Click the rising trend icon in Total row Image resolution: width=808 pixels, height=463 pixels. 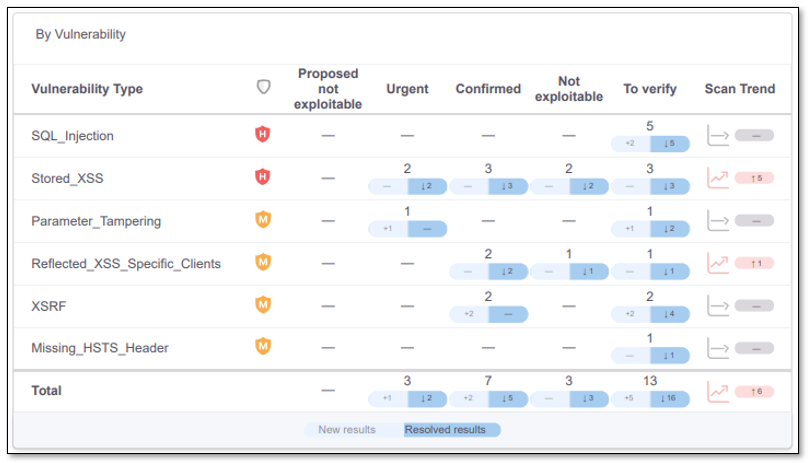[x=718, y=391]
